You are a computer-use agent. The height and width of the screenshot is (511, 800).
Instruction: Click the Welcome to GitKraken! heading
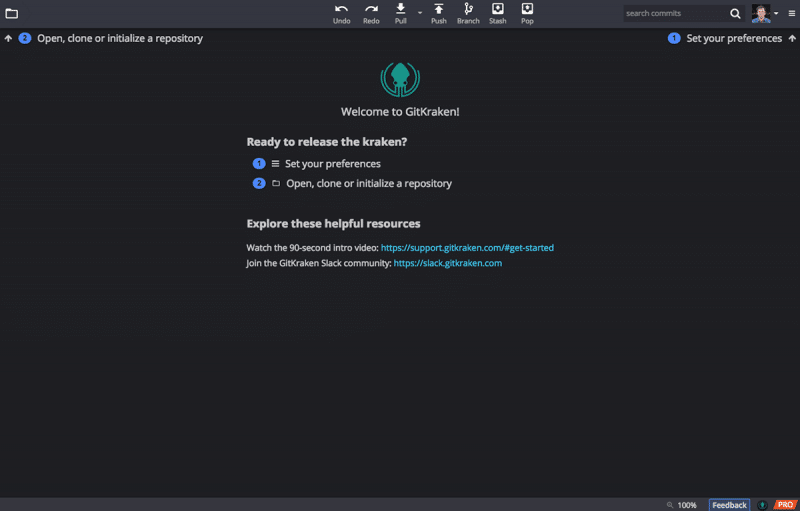tap(400, 112)
